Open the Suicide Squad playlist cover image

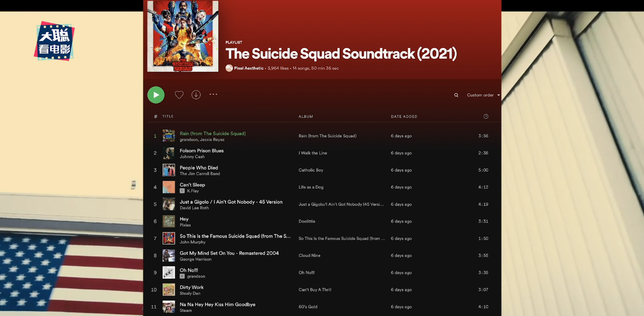click(183, 36)
